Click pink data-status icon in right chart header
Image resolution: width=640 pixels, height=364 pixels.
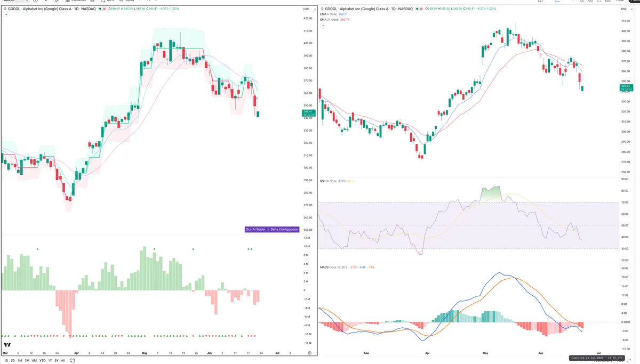tap(421, 9)
